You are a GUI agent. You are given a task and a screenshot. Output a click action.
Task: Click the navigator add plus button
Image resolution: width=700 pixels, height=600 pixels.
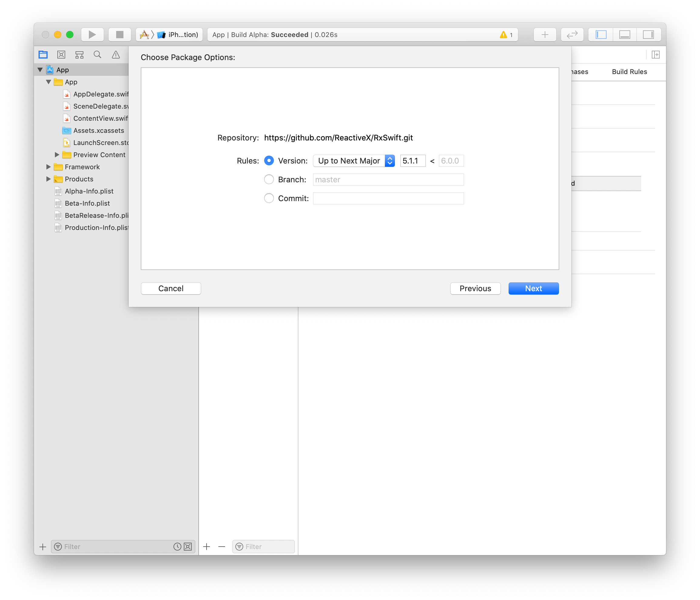point(42,547)
